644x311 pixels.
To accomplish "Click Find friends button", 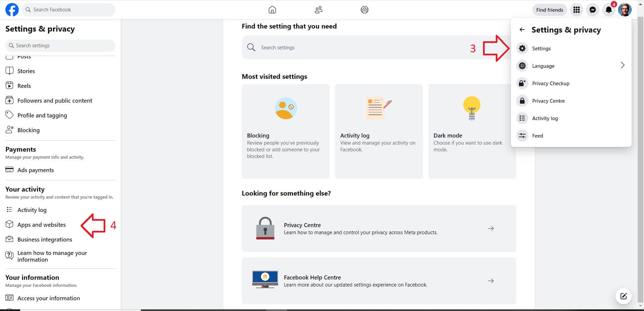I will 549,10.
